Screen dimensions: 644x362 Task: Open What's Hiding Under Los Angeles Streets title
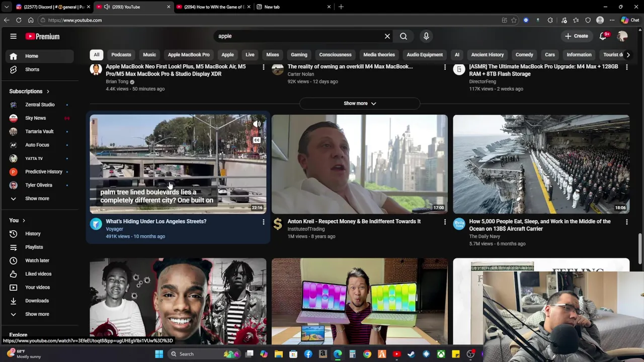point(156,221)
